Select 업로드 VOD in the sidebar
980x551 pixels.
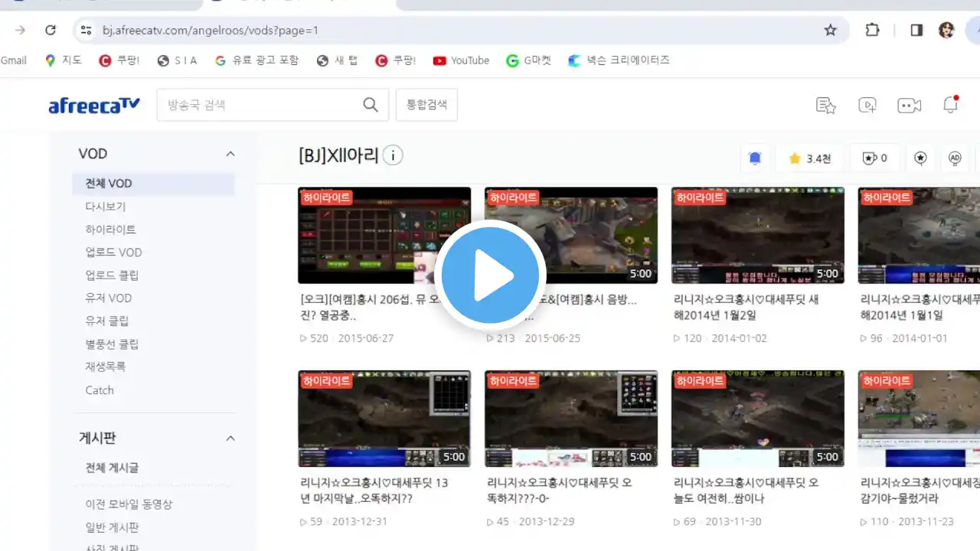pos(113,253)
